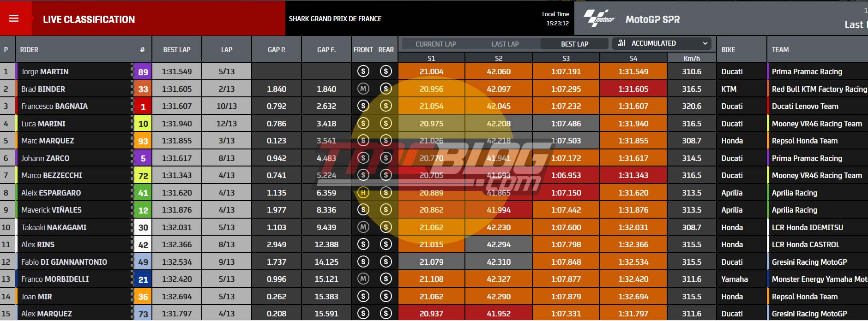Click Marco BEZZECCHI's rear tyre icon
This screenshot has height=321, width=868.
[x=386, y=175]
